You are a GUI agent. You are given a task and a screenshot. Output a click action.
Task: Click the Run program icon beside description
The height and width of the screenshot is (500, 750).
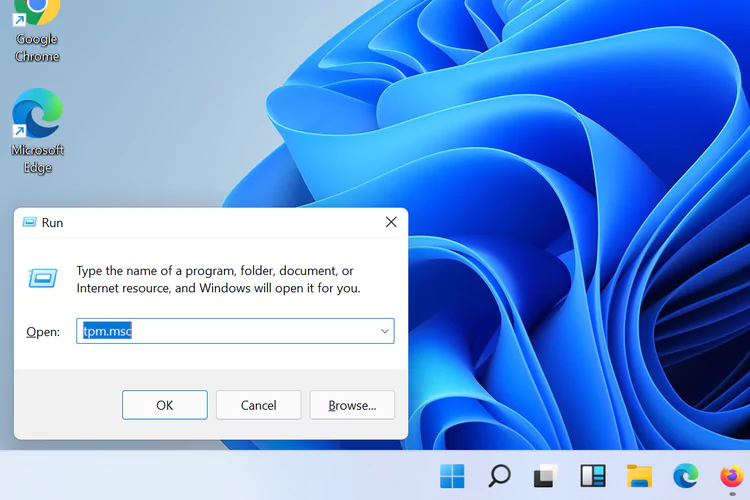(x=43, y=278)
